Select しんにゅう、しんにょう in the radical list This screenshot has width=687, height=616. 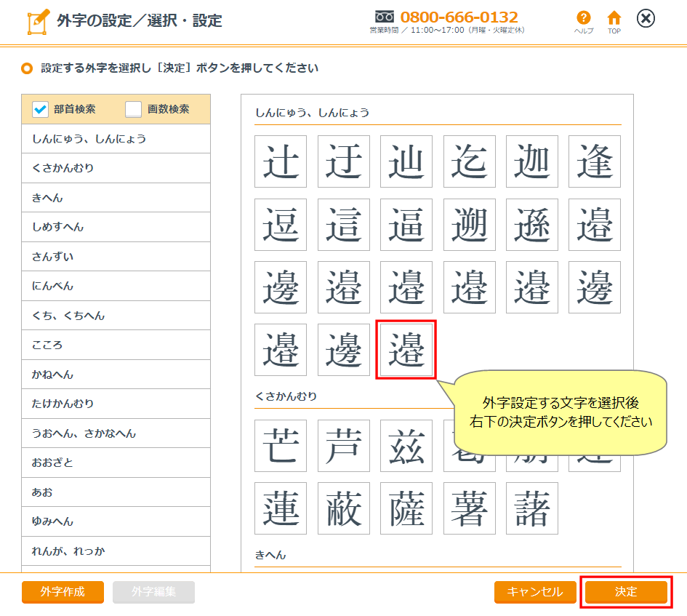tap(116, 138)
